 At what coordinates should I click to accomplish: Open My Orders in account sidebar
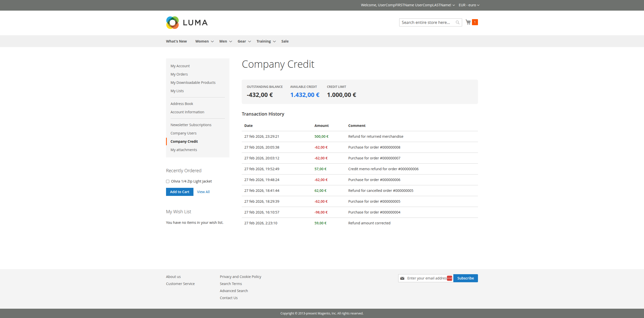tap(179, 74)
